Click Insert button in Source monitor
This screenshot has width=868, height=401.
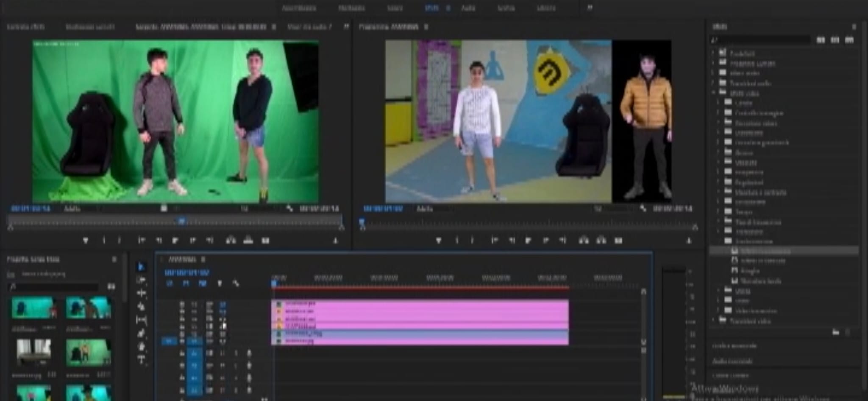pos(231,241)
